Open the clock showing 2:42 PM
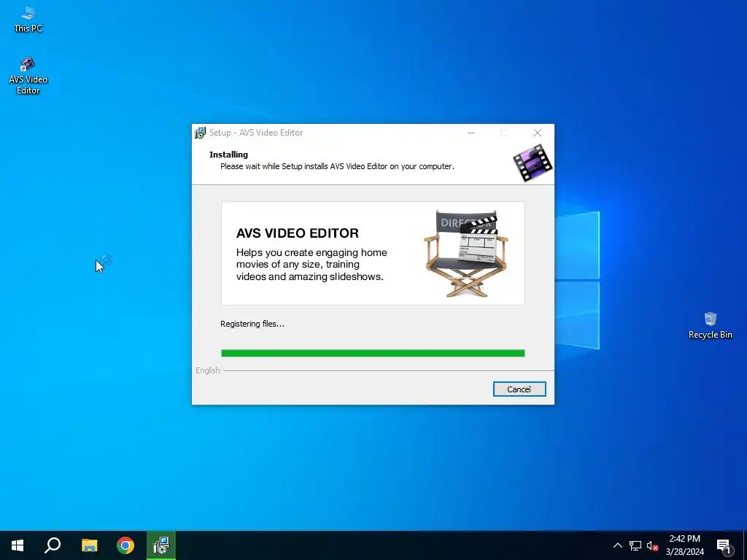Viewport: 747px width, 560px height. [x=684, y=545]
